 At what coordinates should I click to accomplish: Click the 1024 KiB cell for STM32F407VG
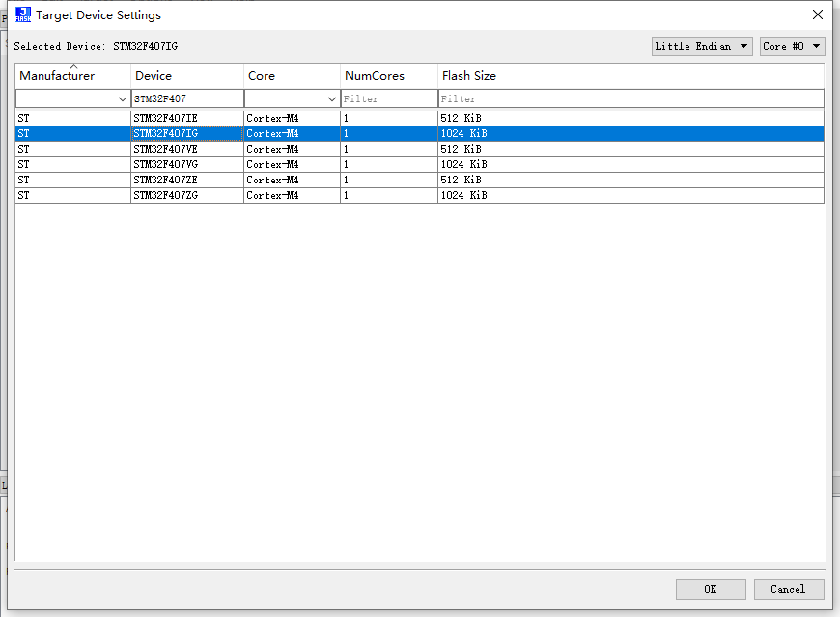click(631, 164)
